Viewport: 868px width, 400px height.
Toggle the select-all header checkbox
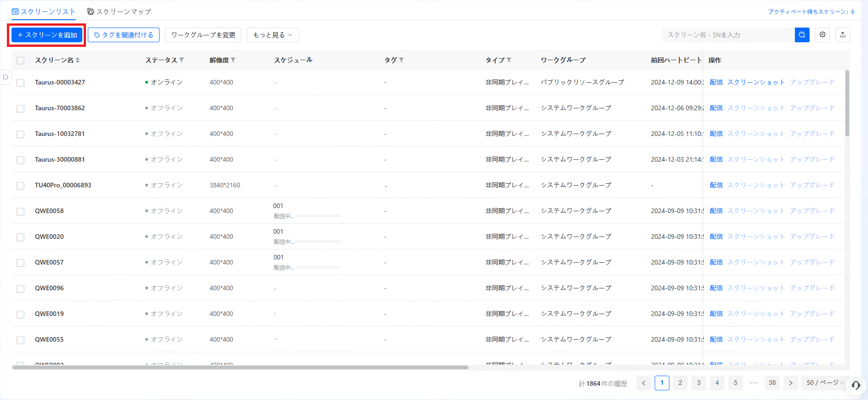20,61
